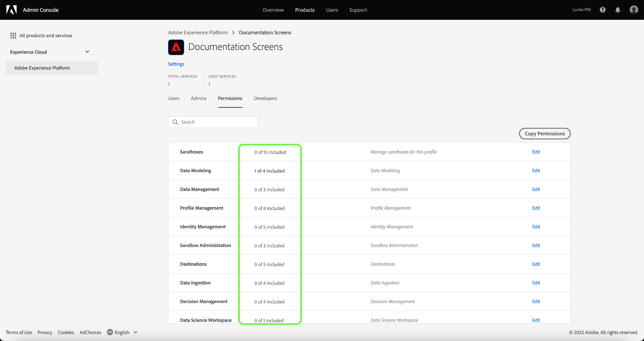Switch to the Developers tab
Image resolution: width=644 pixels, height=341 pixels.
pyautogui.click(x=265, y=98)
